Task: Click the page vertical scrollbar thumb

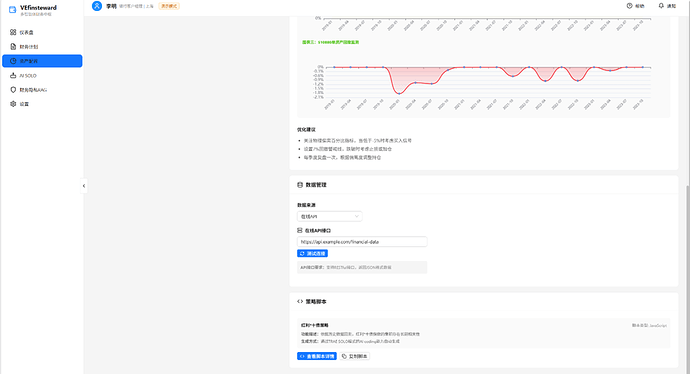Action: [x=687, y=279]
